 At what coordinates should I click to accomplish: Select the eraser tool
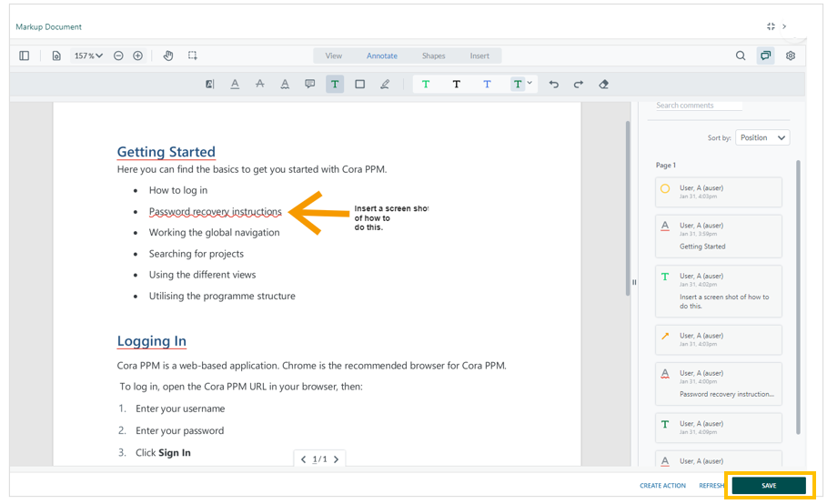click(x=604, y=84)
